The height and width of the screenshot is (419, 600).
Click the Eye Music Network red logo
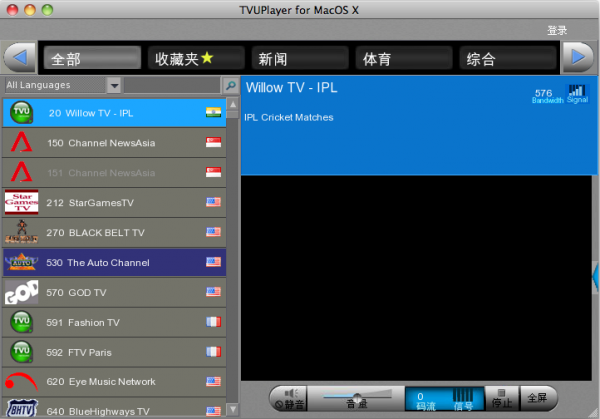click(x=21, y=382)
